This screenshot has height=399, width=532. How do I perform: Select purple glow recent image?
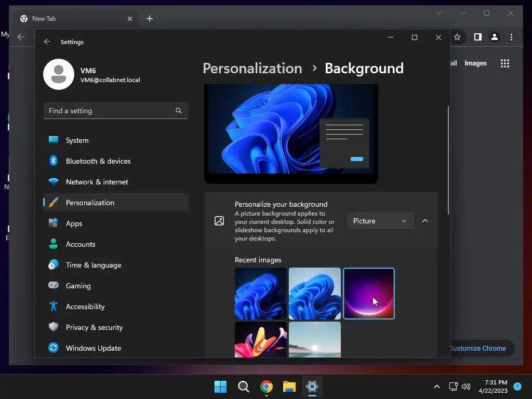click(369, 294)
